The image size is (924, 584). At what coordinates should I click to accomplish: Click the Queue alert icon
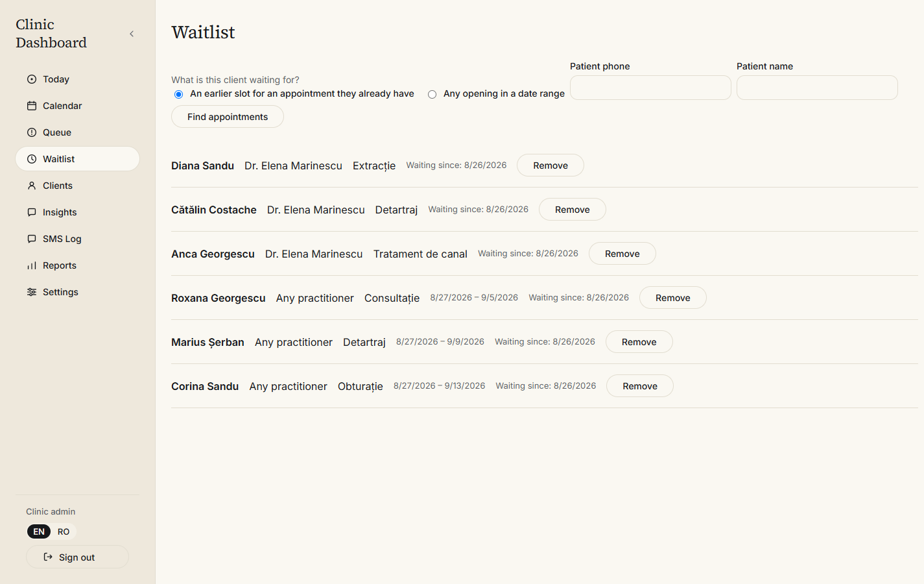click(32, 132)
